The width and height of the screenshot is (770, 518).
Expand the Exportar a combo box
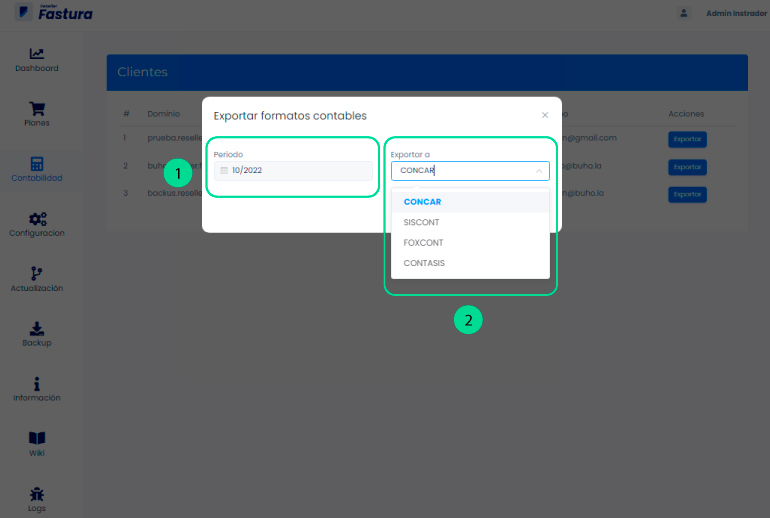click(x=470, y=171)
